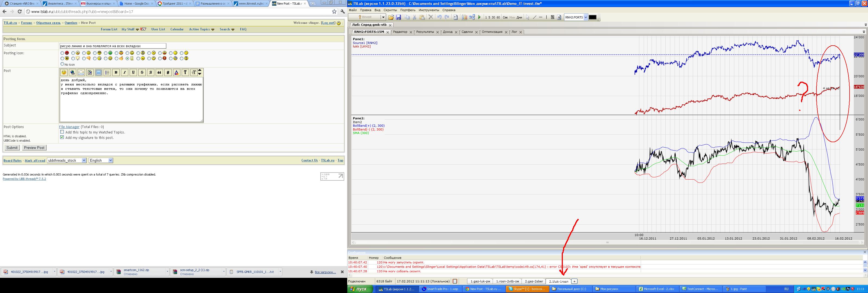
Task: Open the File Manager link
Action: pos(69,127)
